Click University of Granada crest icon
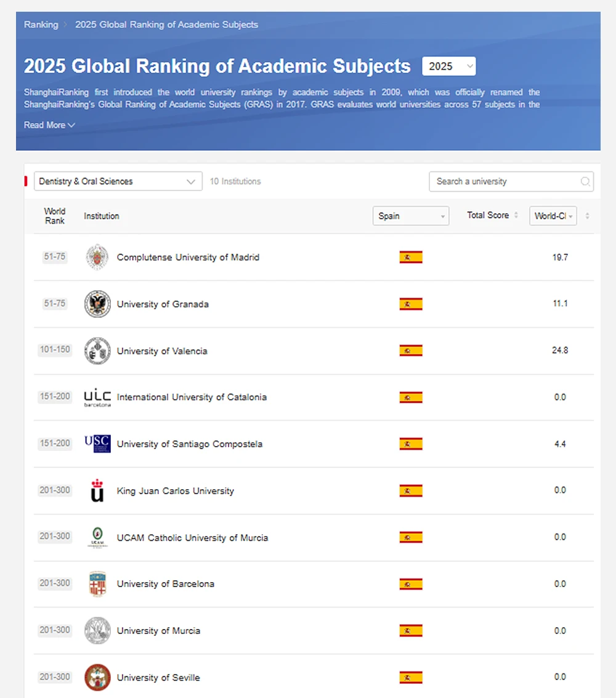 click(x=97, y=304)
